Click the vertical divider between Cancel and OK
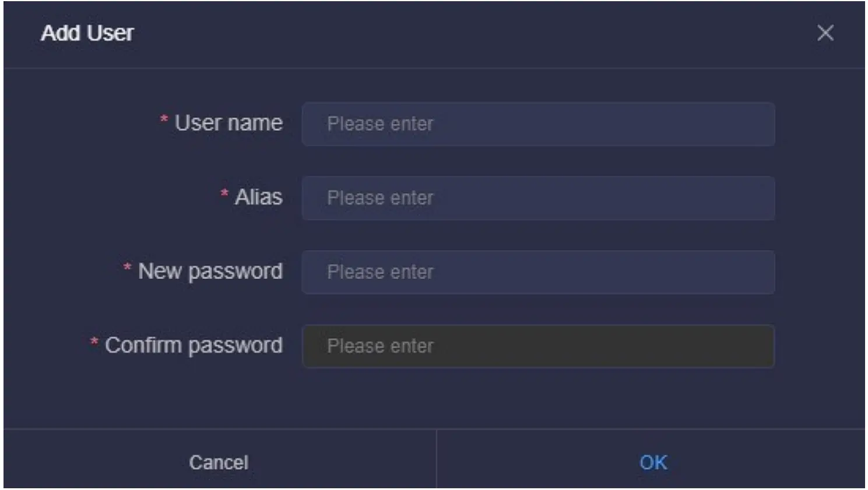Screen dimensions: 868x490 point(436,460)
